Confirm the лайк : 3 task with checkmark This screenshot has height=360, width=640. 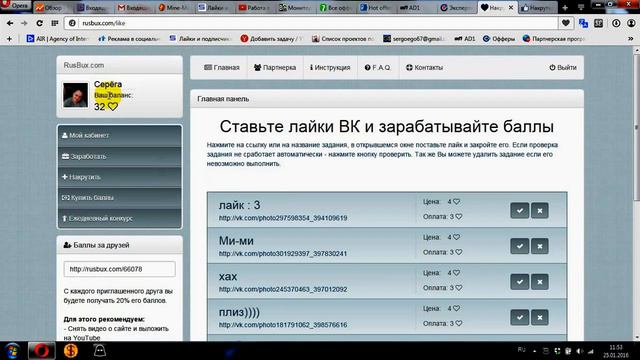pos(520,211)
